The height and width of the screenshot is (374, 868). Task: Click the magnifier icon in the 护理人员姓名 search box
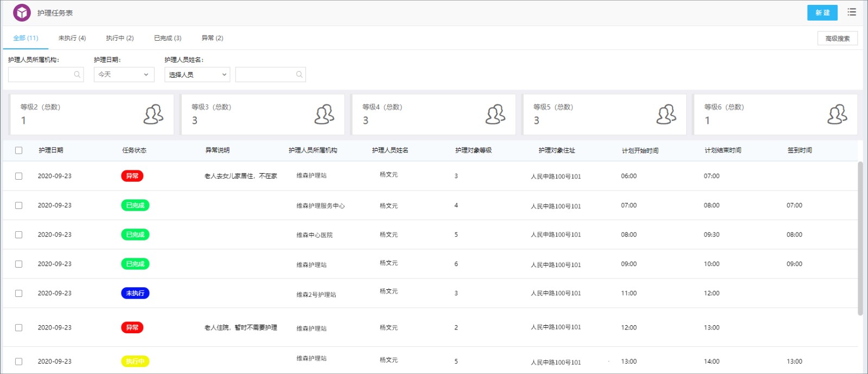(299, 74)
